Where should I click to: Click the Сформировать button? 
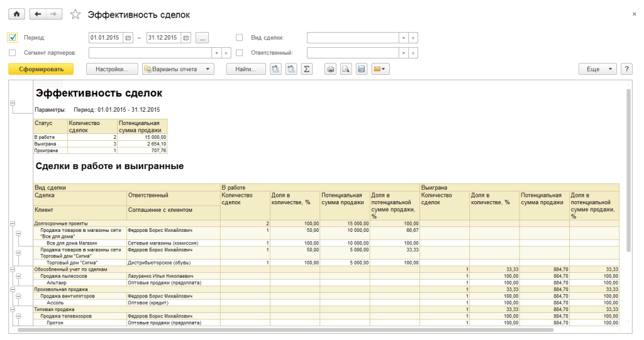(x=41, y=69)
